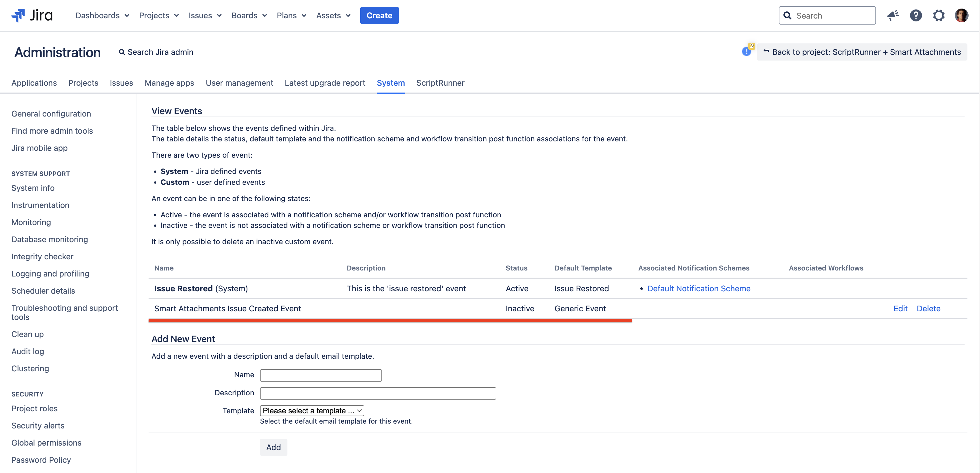Open the settings gear icon
This screenshot has width=980, height=473.
(x=939, y=16)
